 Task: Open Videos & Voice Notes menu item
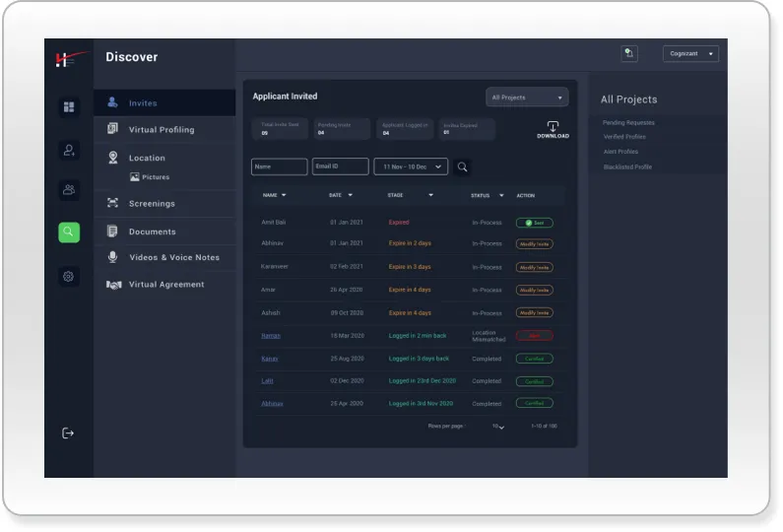[164, 257]
